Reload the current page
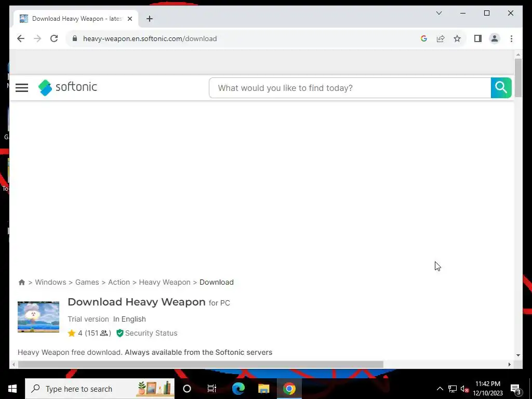 click(54, 38)
